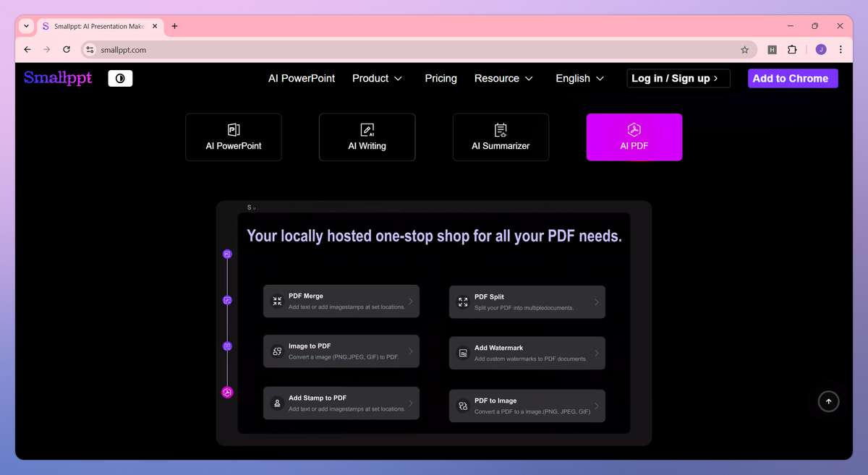Click the AI Summarizer card icon
Viewport: 868px width, 475px height.
[501, 129]
